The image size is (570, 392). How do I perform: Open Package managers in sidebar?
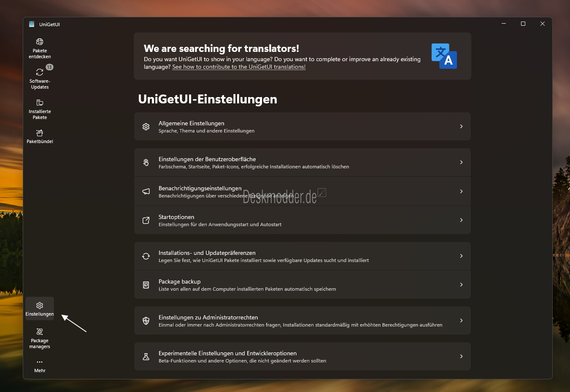coord(40,338)
